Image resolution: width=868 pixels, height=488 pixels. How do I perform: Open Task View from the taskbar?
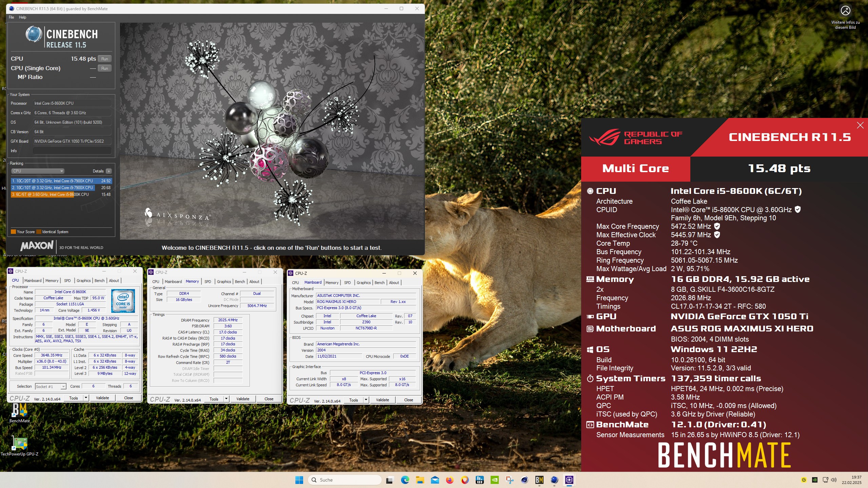(390, 480)
